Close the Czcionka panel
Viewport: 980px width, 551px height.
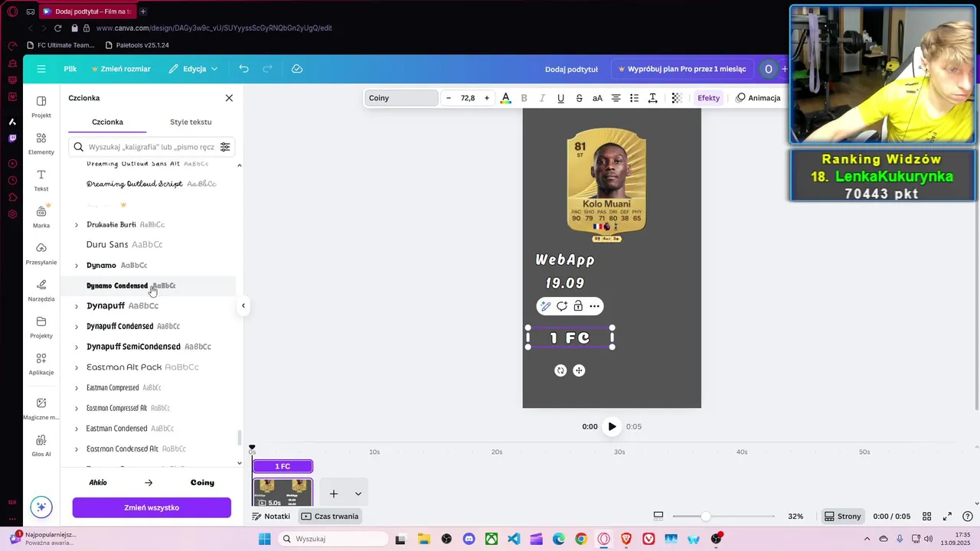coord(229,98)
